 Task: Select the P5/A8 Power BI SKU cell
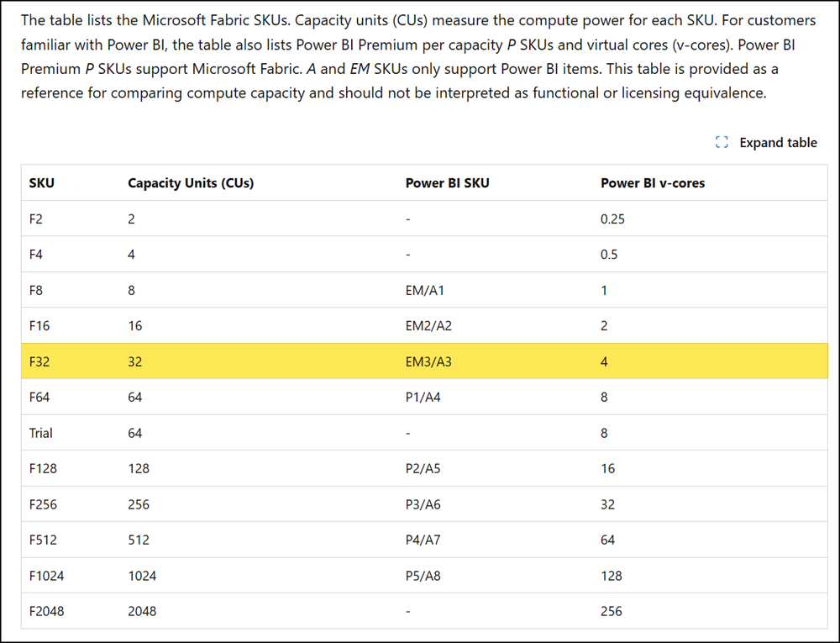click(x=423, y=576)
